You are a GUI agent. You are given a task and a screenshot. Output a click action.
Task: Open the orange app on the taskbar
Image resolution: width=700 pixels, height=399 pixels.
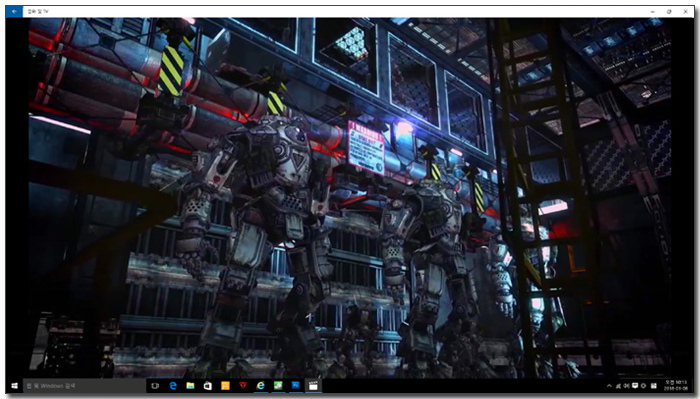pos(225,386)
